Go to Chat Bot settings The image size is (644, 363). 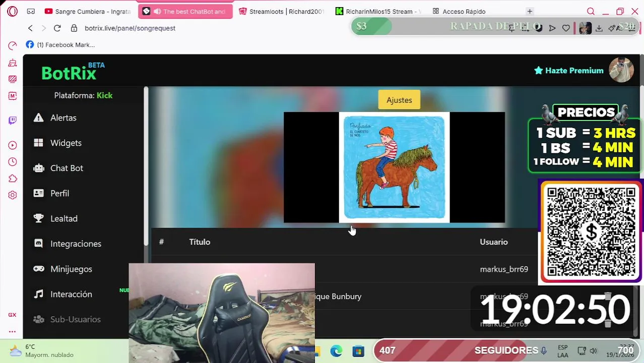coord(67,168)
